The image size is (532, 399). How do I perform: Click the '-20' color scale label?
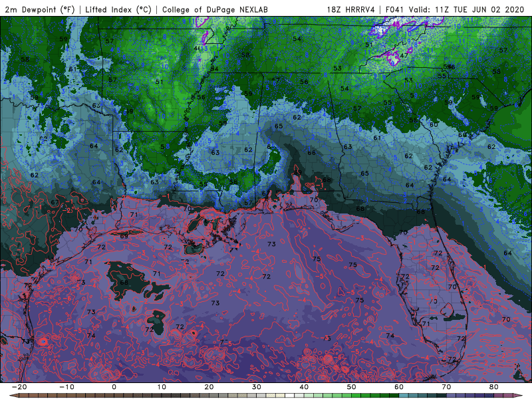tap(19, 387)
